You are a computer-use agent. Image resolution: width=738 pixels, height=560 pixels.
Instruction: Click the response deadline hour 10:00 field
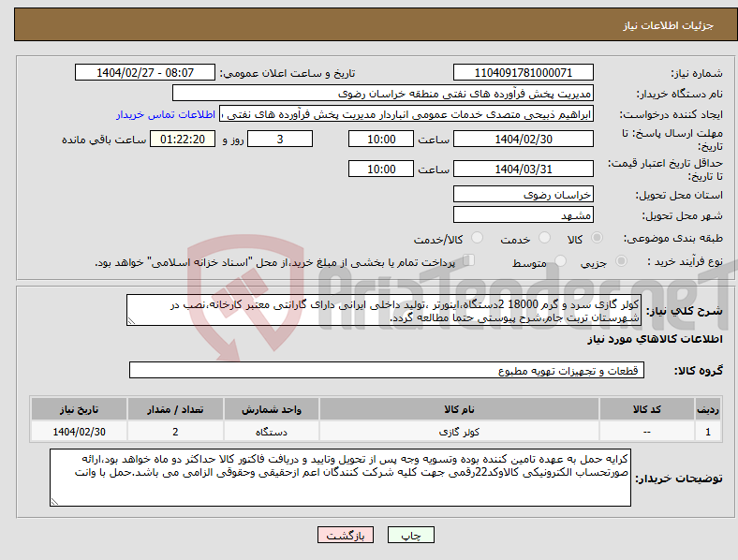(381, 139)
